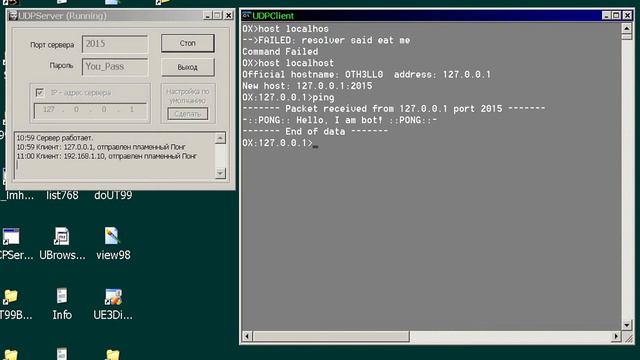Viewport: 640px width, 360px height.
Task: Select the CPSer... desktop shortcut icon
Action: click(x=11, y=236)
